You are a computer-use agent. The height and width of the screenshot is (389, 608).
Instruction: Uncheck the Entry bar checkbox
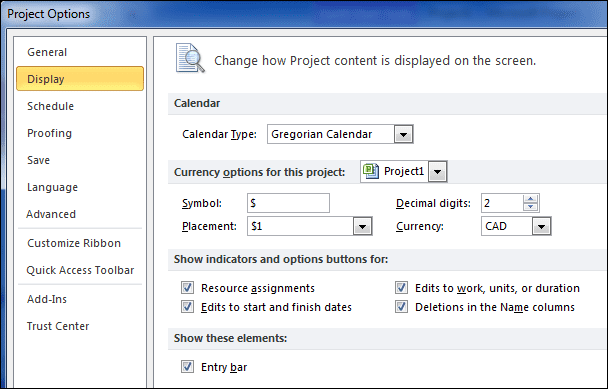click(x=187, y=367)
